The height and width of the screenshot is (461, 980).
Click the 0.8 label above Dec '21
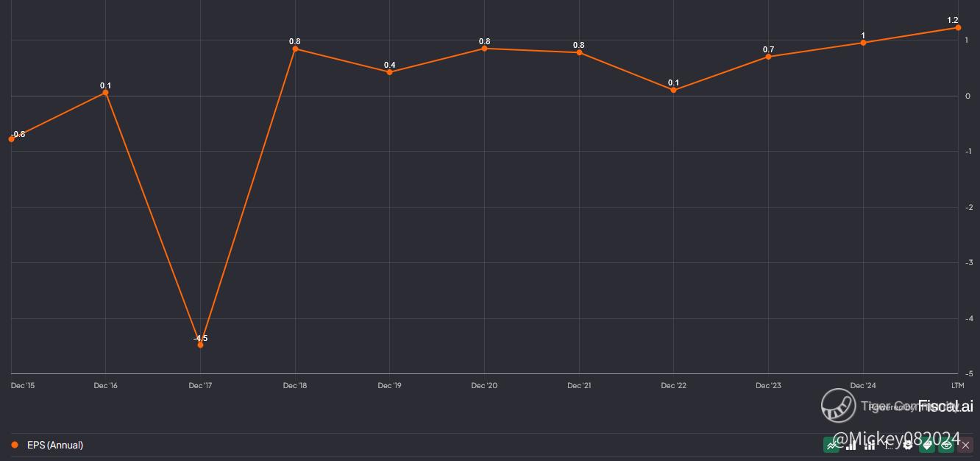579,46
